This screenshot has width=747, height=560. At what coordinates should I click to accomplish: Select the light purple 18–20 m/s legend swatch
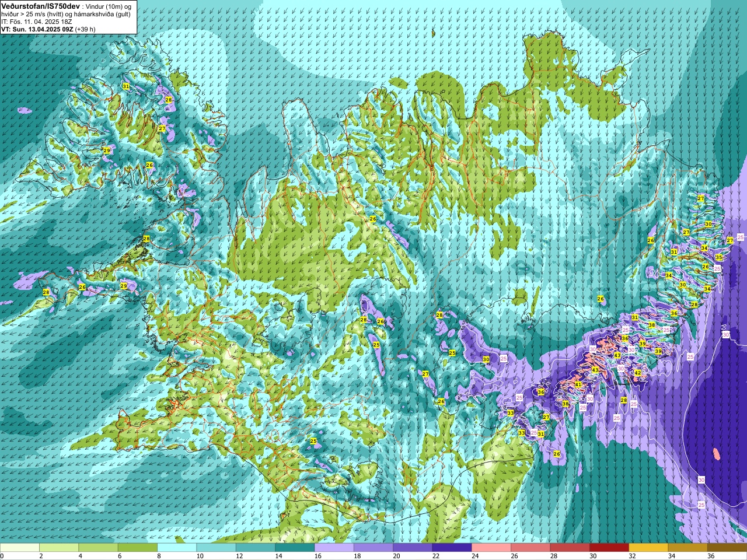pyautogui.click(x=373, y=548)
